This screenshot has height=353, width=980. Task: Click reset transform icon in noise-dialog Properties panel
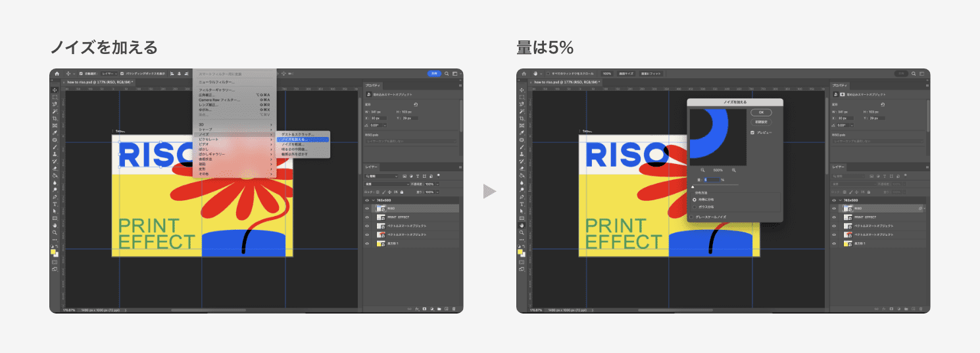coord(883,104)
